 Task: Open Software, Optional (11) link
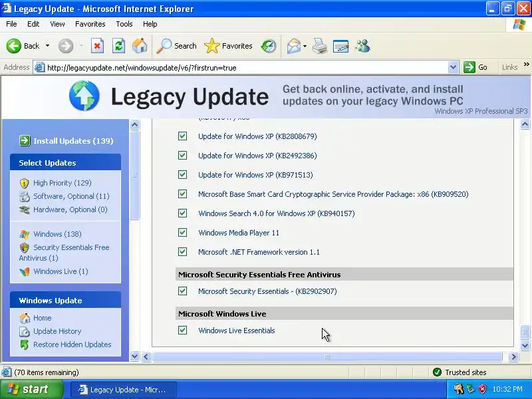[71, 196]
